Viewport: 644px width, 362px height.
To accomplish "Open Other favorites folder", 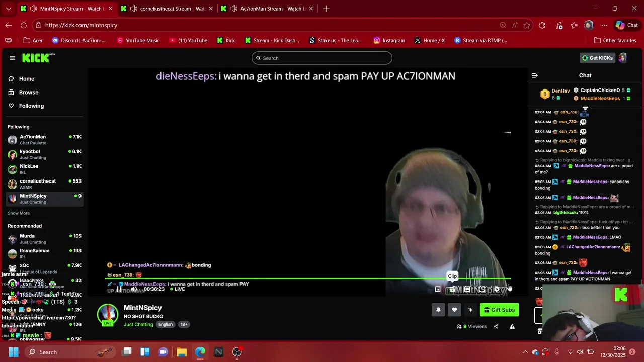I will point(615,40).
